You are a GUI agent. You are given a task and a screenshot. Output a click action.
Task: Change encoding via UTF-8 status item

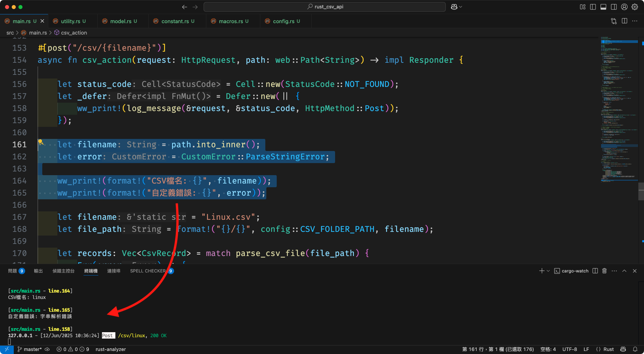point(570,349)
